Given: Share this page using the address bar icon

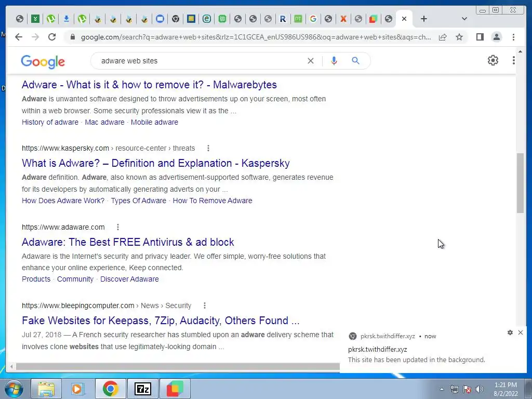Looking at the screenshot, I should point(443,37).
